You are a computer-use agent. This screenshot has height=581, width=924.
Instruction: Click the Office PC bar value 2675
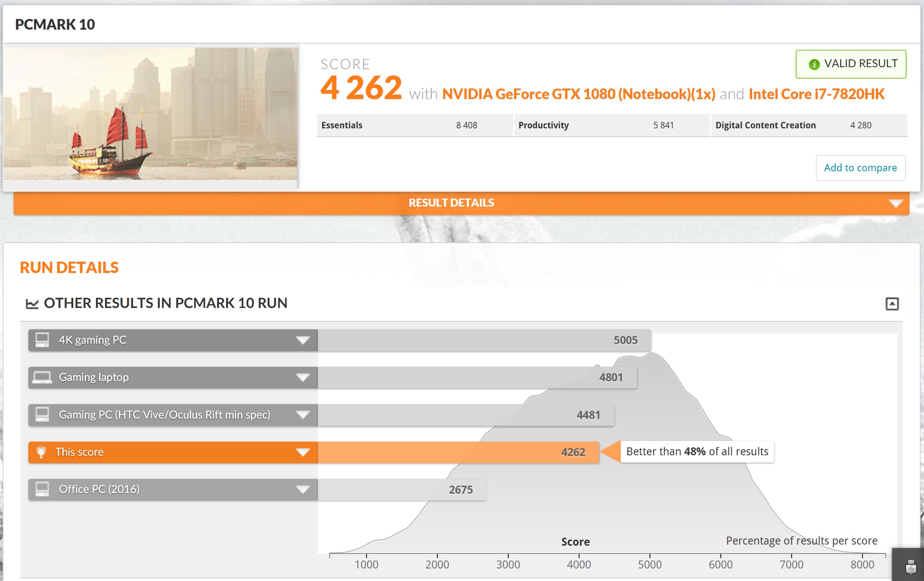[x=461, y=489]
